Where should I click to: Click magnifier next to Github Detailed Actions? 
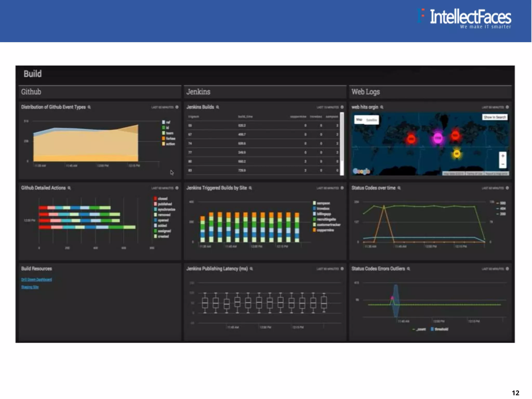pos(69,188)
